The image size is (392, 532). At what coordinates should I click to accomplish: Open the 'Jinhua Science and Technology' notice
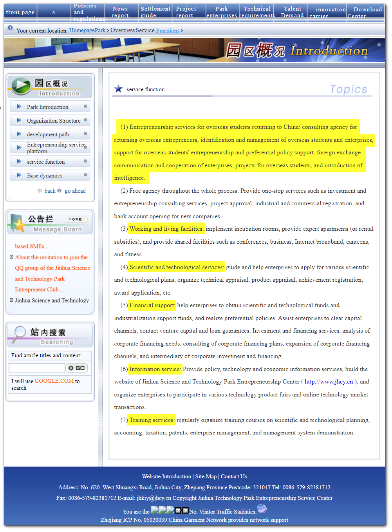[x=52, y=300]
